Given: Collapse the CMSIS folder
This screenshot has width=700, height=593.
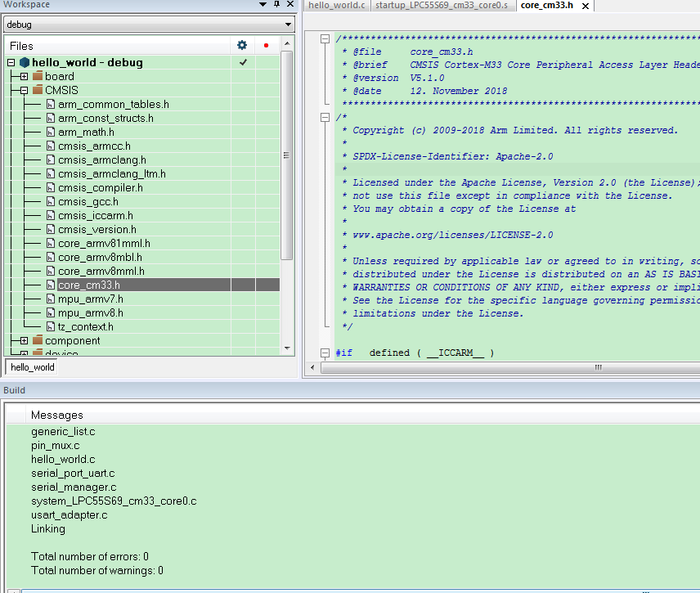Looking at the screenshot, I should (24, 90).
